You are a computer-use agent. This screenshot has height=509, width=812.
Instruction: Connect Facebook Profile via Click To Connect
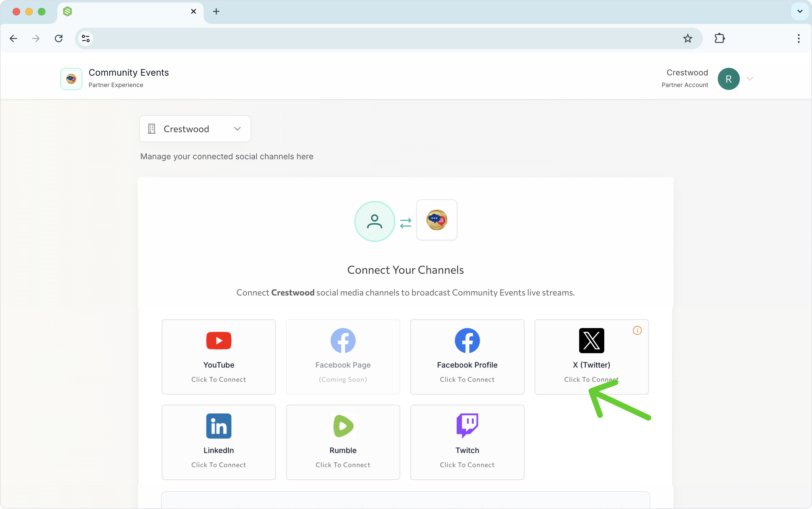[467, 379]
